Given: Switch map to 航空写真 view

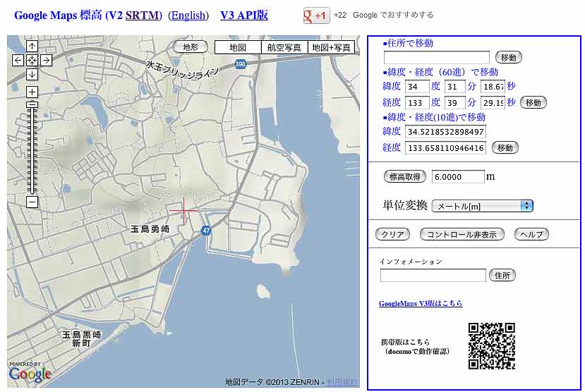Looking at the screenshot, I should coord(284,48).
